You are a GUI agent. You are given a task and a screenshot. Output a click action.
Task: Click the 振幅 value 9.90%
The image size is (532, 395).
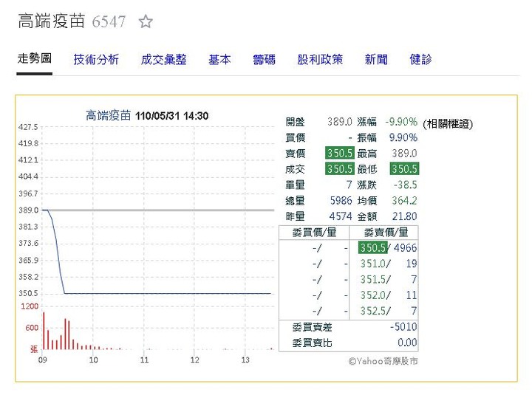pyautogui.click(x=403, y=137)
